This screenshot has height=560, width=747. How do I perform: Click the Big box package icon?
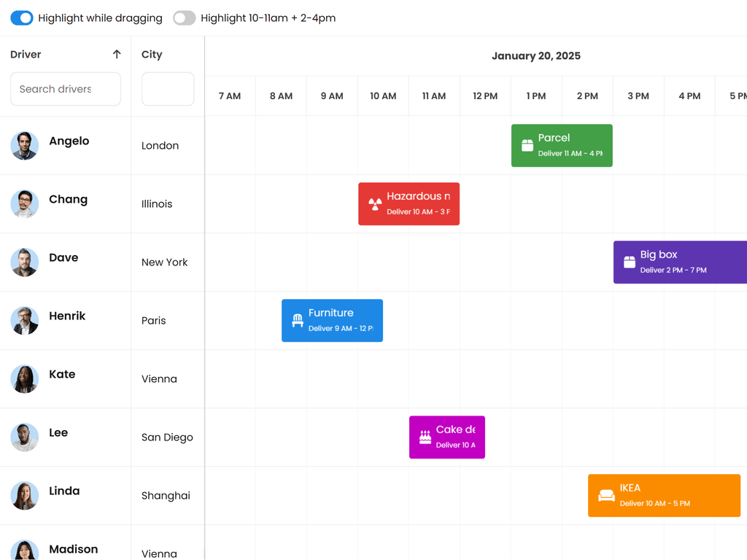(630, 262)
